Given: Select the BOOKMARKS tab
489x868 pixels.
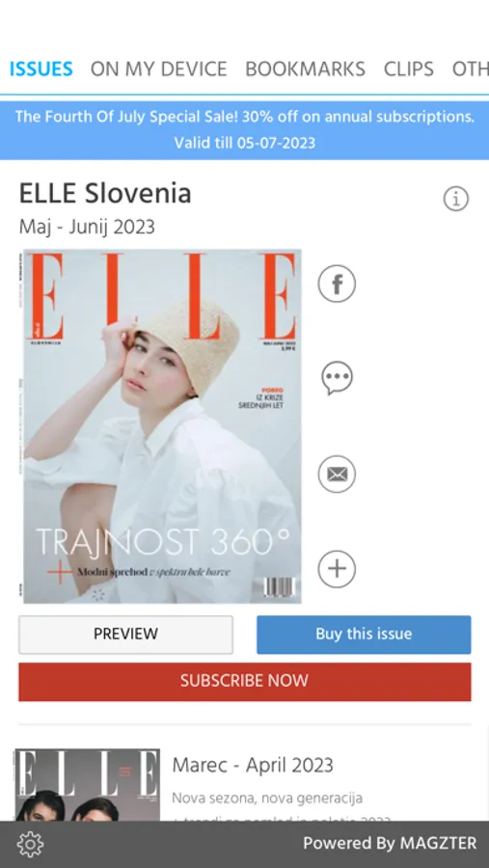Looking at the screenshot, I should pyautogui.click(x=305, y=69).
